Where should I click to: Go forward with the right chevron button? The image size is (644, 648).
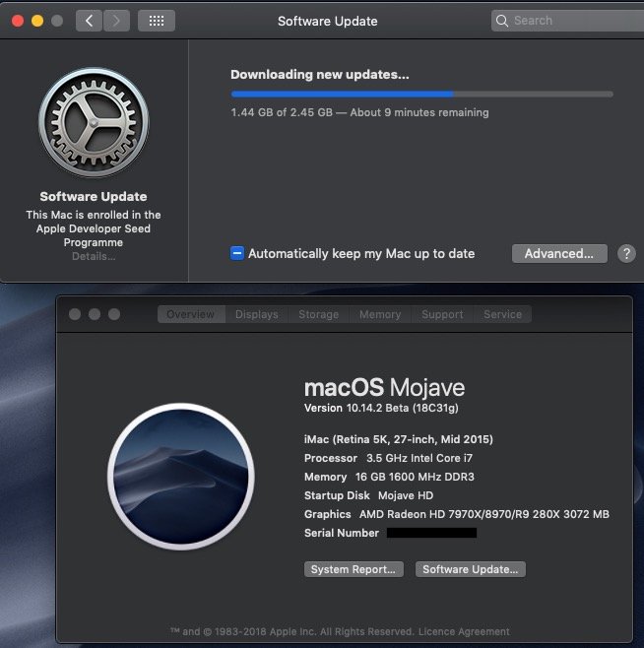116,21
